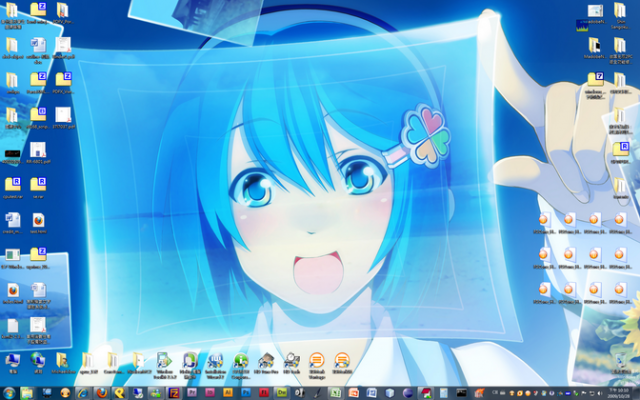Open Excel from the taskbar
Viewport: 640px width, 400px height.
pyautogui.click(x=335, y=393)
